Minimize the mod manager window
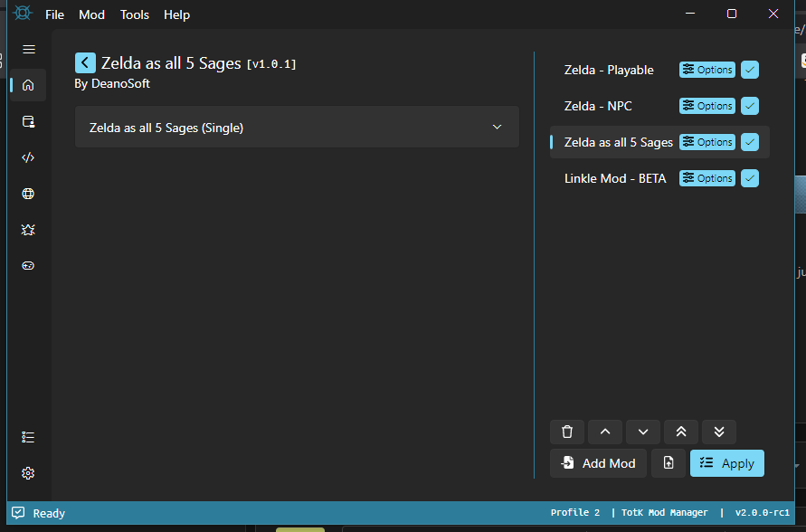The image size is (806, 532). coord(690,14)
